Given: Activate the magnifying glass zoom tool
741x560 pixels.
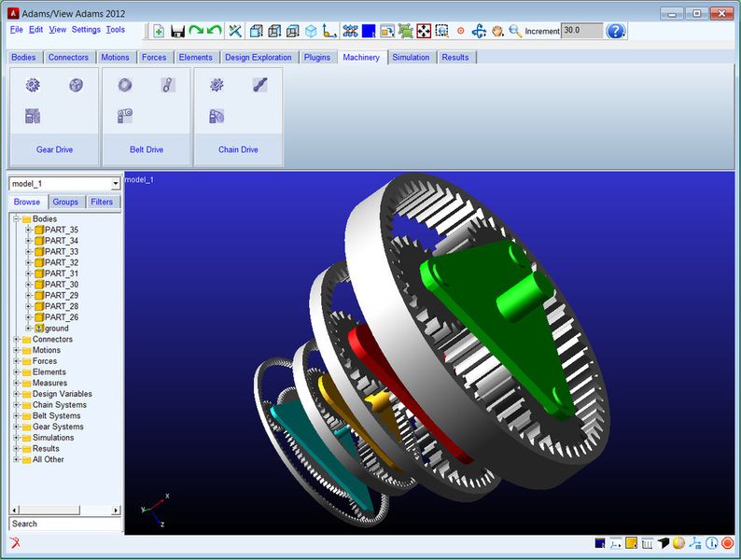Looking at the screenshot, I should click(x=515, y=31).
